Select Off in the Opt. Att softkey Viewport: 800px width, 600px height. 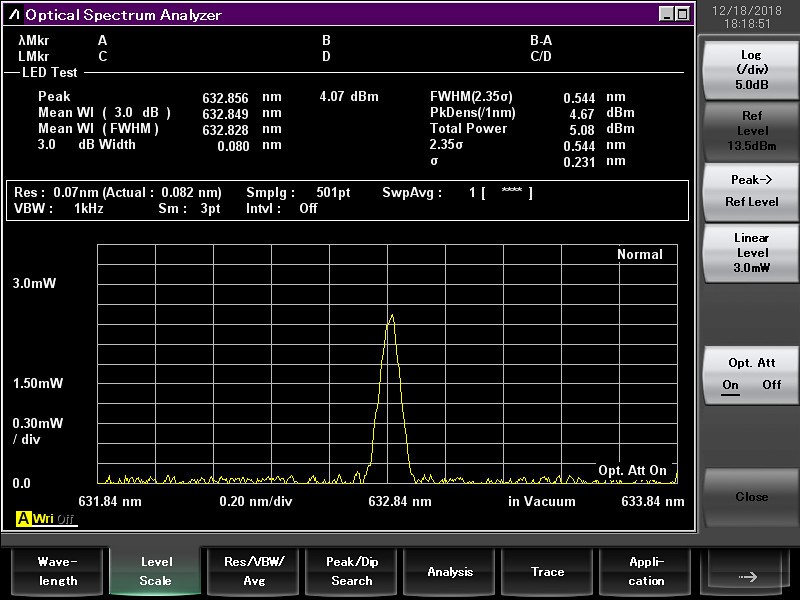(772, 385)
